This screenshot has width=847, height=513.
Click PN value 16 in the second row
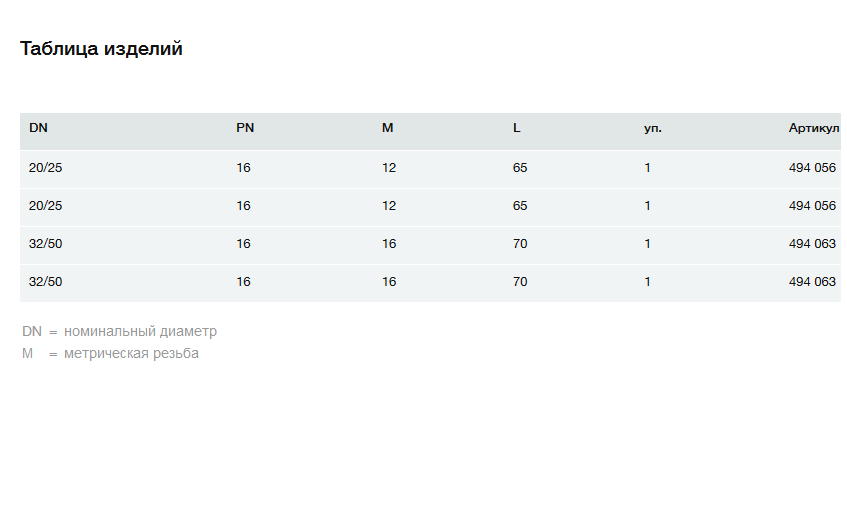coord(243,206)
